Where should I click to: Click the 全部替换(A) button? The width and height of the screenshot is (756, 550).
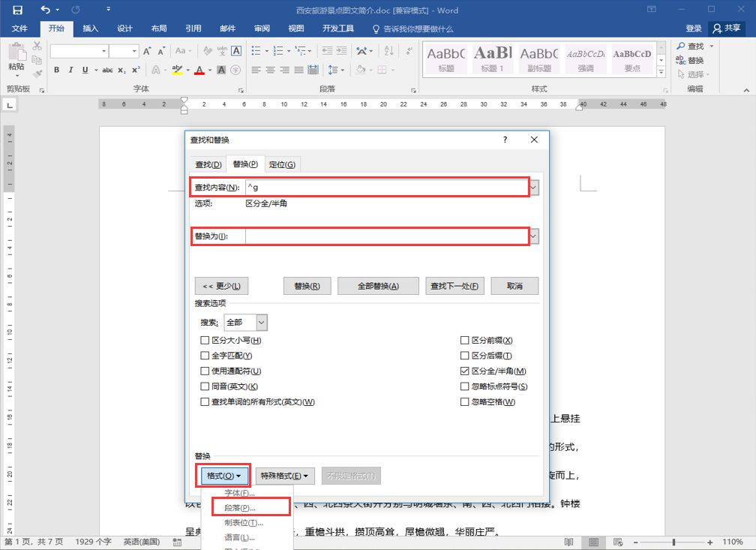[379, 286]
